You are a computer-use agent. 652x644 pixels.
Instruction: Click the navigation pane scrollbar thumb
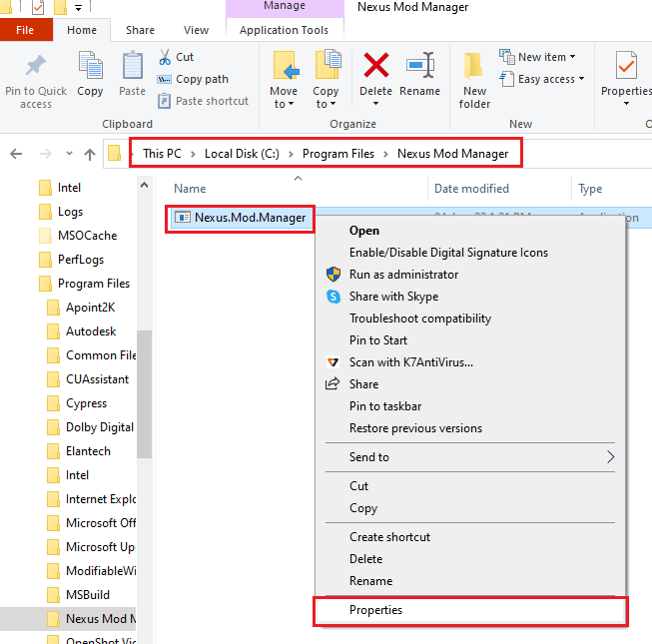point(145,393)
